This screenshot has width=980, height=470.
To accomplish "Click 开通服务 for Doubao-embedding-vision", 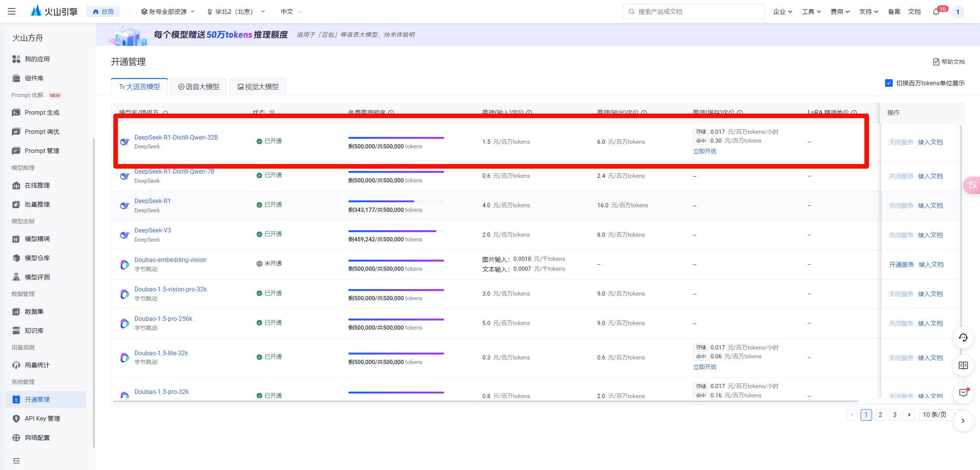I will click(901, 264).
